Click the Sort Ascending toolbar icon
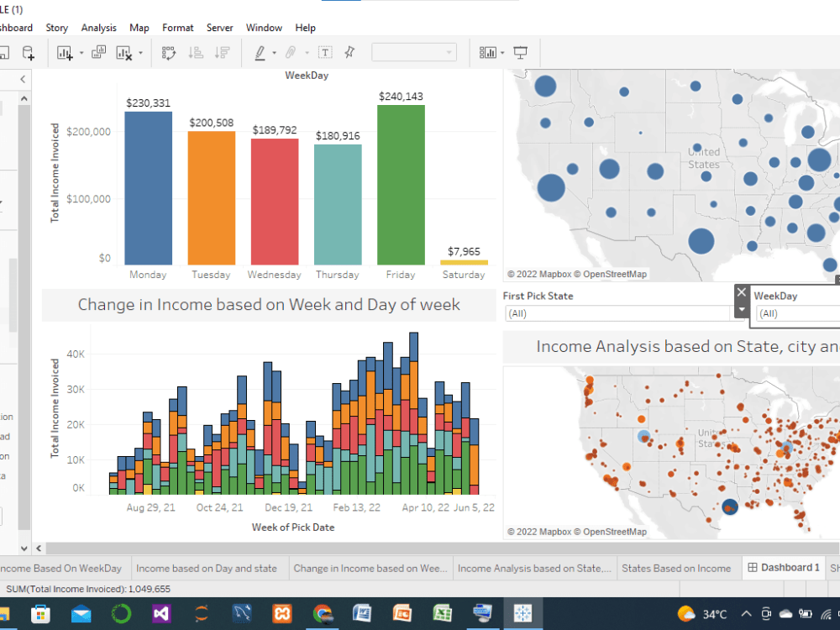 (x=196, y=52)
